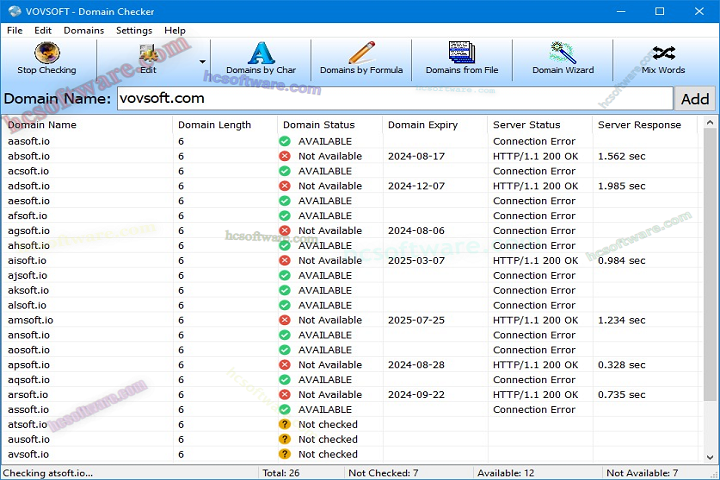Click the green check icon for aesoft.io
Screen dimensions: 720x480
pyautogui.click(x=285, y=201)
